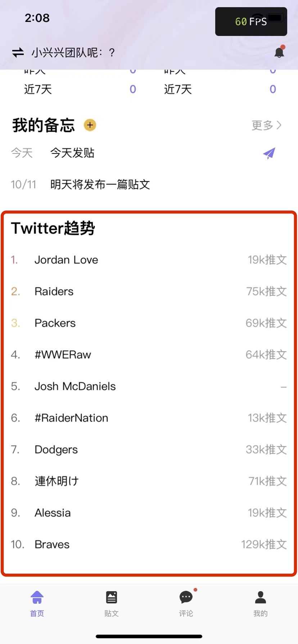View the #WWERaw hashtag trend
Screen dimensions: 298x644
click(x=149, y=355)
